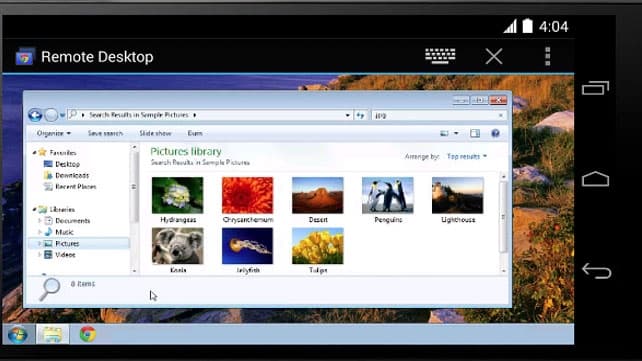Expand the Music library
The width and height of the screenshot is (642, 361).
(40, 232)
